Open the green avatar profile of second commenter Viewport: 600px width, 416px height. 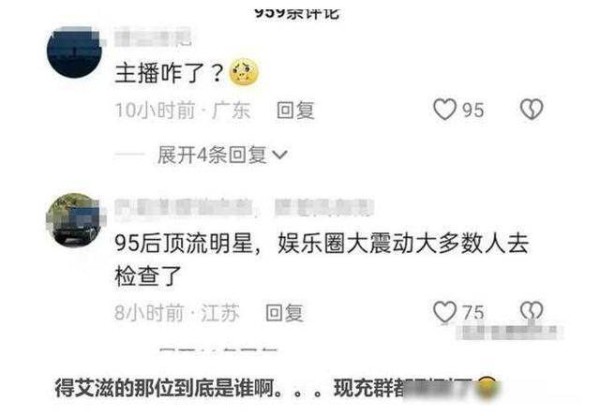75,220
